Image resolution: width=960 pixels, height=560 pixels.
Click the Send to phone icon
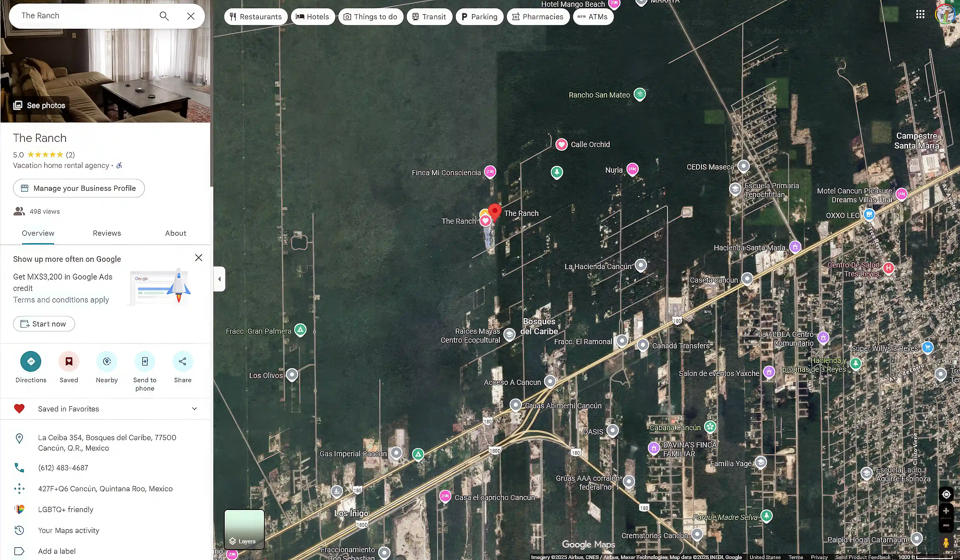145,361
